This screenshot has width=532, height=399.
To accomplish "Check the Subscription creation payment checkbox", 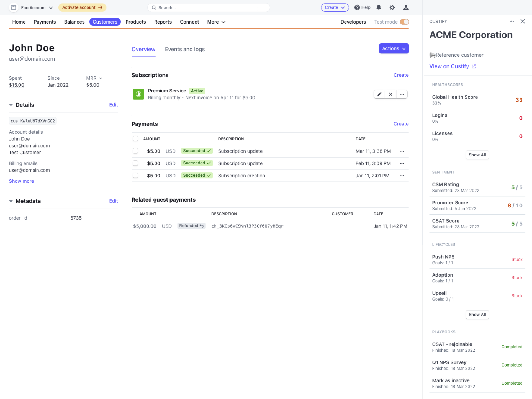I will 135,175.
